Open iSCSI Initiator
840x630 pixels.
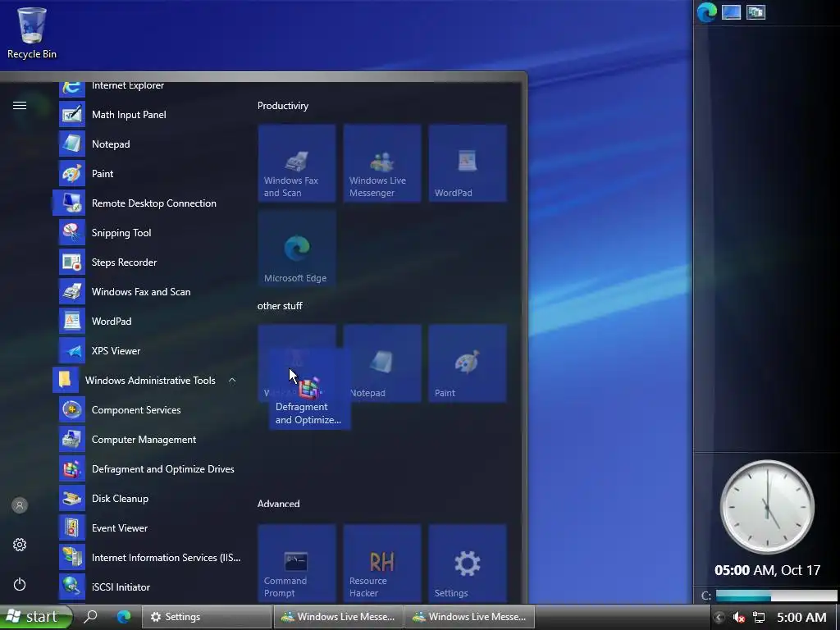(149, 587)
